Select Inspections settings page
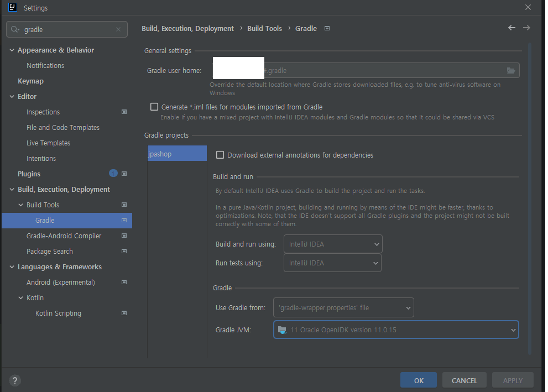This screenshot has height=392, width=548. 43,112
